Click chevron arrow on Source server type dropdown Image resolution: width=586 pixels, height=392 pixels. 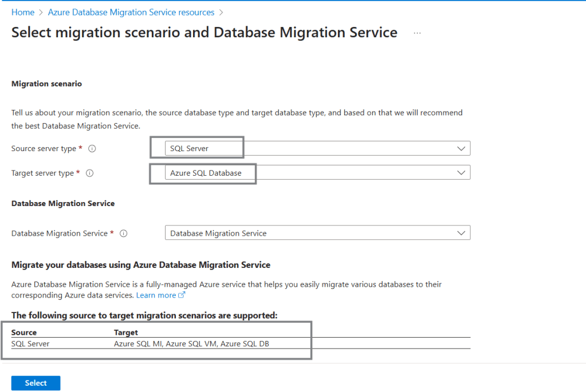click(x=461, y=149)
